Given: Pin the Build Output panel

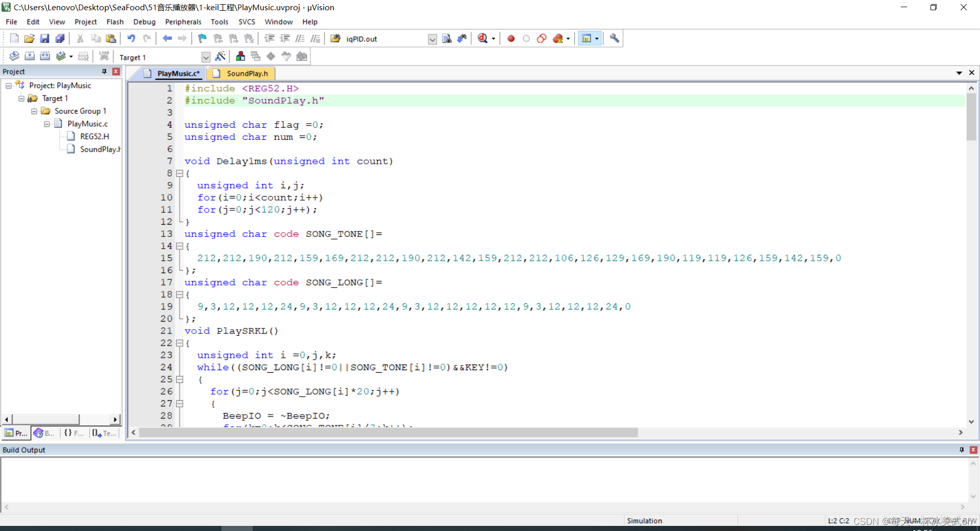Looking at the screenshot, I should point(962,450).
